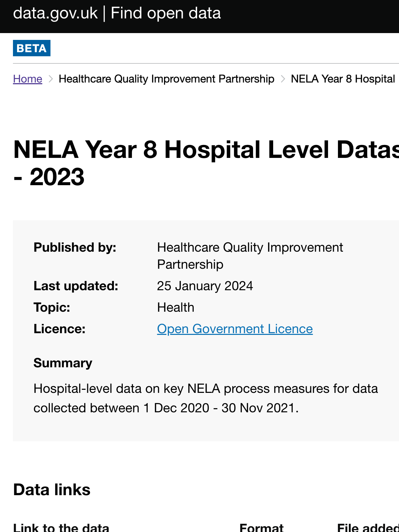Viewport: 399px width, 532px height.
Task: Click the breadcrumb chevron before NELA Year 8
Action: coord(283,79)
